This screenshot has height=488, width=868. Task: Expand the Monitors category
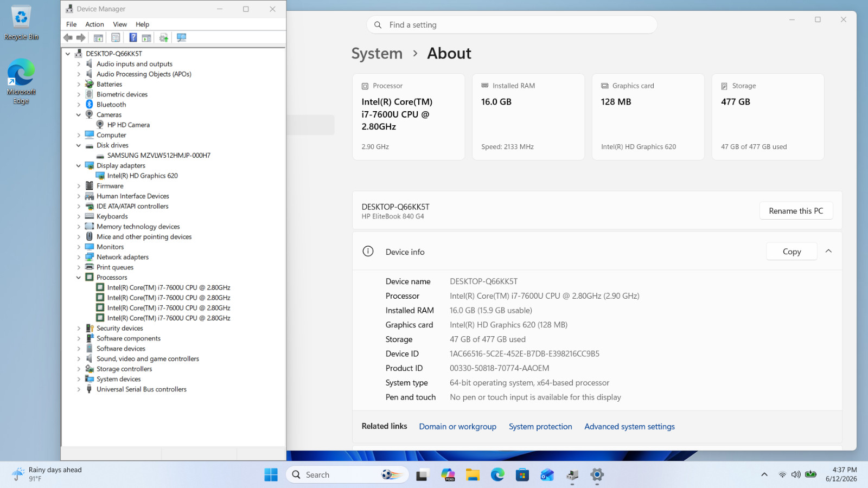point(79,247)
